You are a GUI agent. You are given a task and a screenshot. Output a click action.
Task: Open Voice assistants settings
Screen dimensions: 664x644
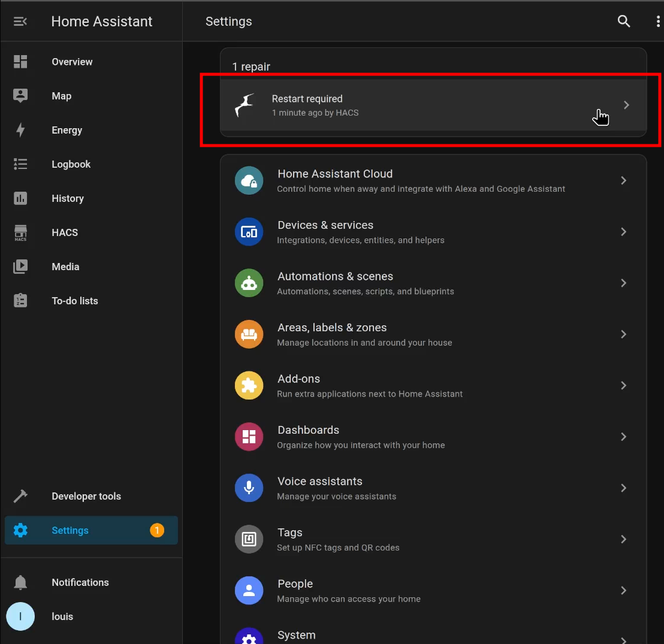coord(433,488)
